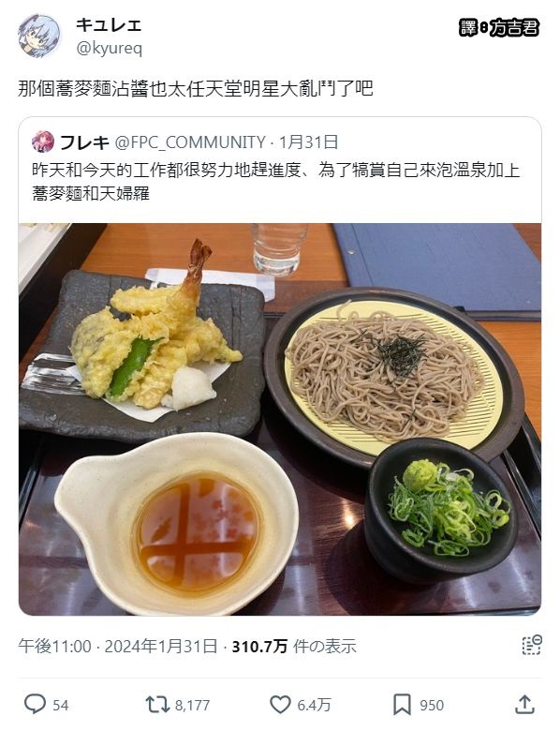Open @FPC_COMMUNITY quoted account

pyautogui.click(x=190, y=142)
